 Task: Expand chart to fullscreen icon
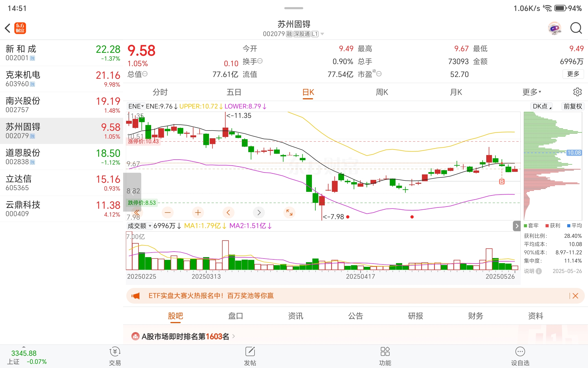pyautogui.click(x=289, y=213)
